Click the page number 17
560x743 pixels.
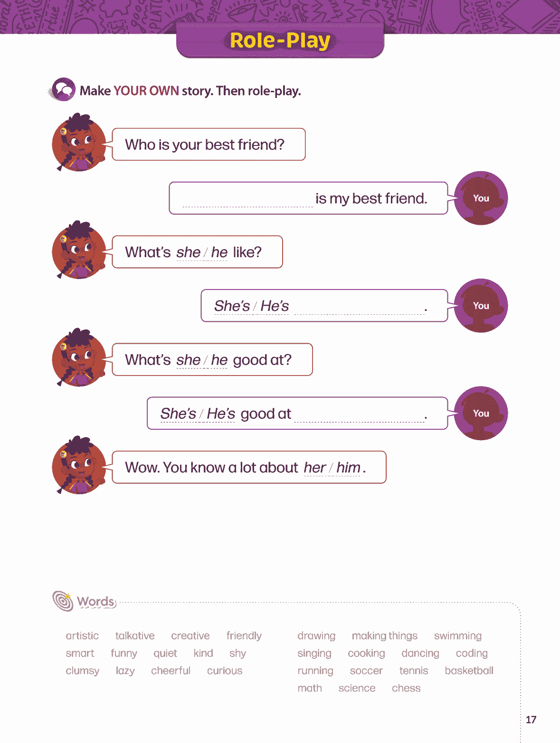531,719
